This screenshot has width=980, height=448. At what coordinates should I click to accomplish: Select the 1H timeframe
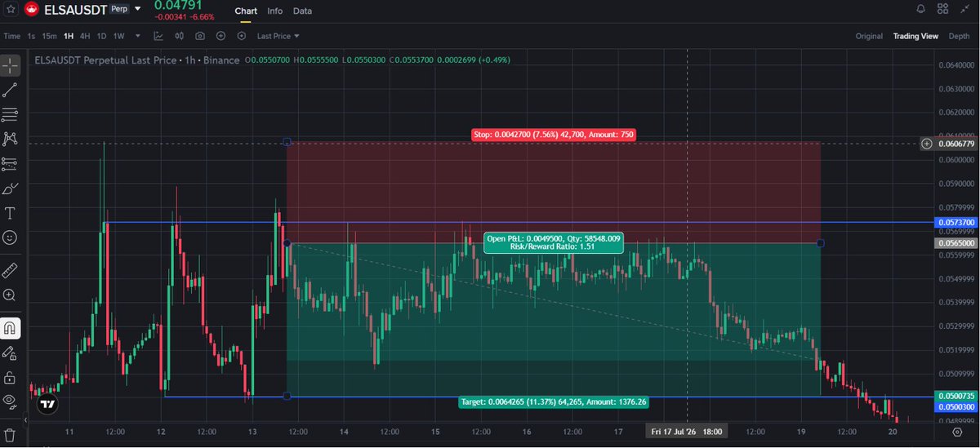tap(68, 36)
